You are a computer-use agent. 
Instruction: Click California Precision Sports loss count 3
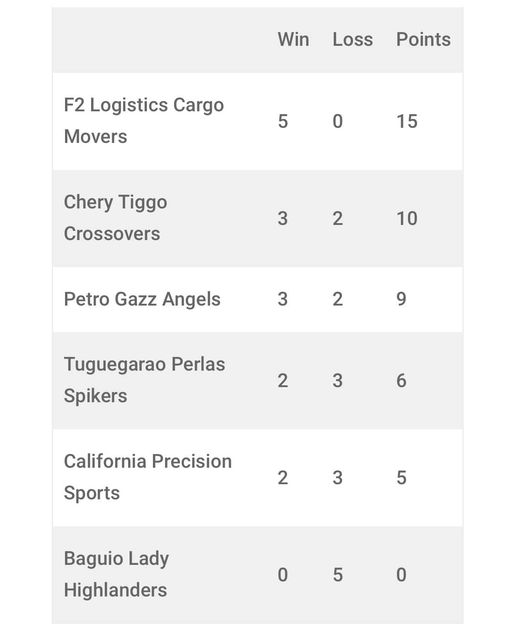click(337, 478)
